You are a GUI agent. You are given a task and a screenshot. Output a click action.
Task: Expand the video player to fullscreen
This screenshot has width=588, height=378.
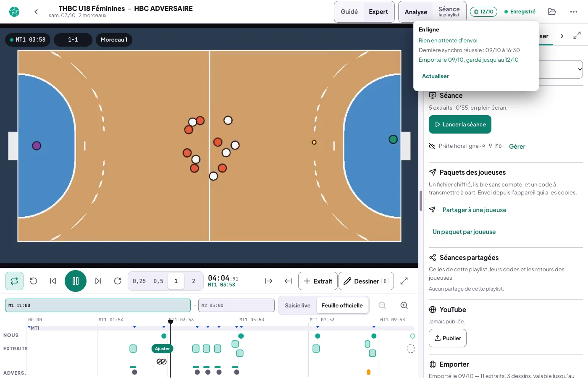pos(404,281)
